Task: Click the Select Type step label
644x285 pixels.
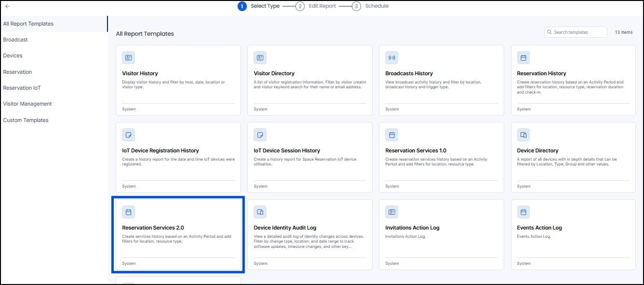Action: click(265, 6)
